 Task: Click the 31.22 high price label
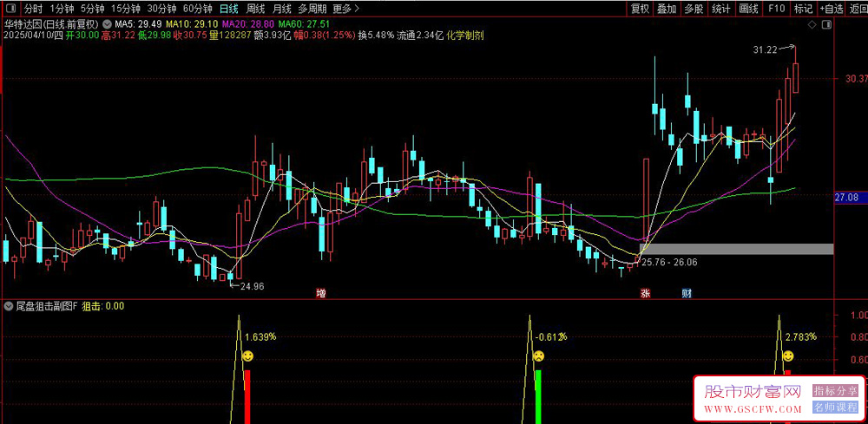765,49
